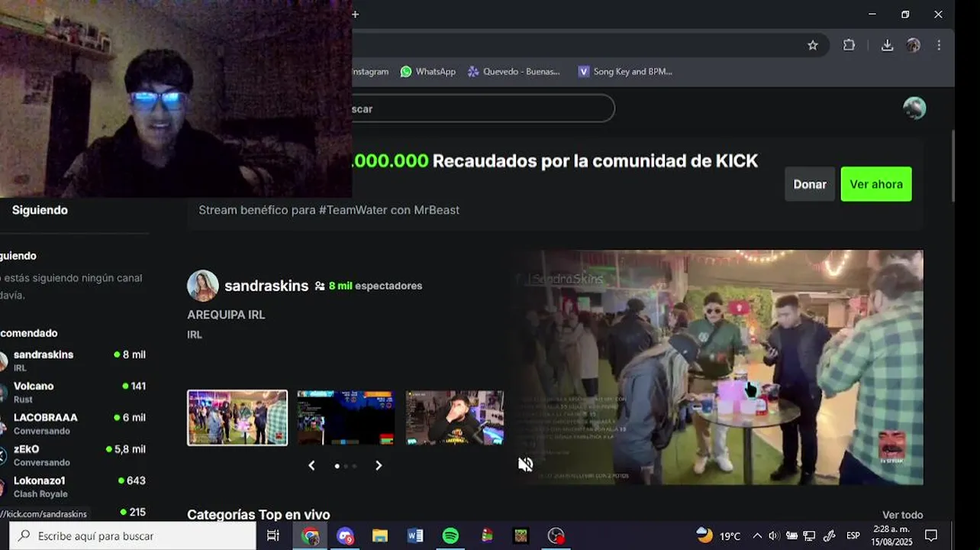The width and height of the screenshot is (980, 550).
Task: Open the Kick user avatar menu
Action: tap(914, 108)
